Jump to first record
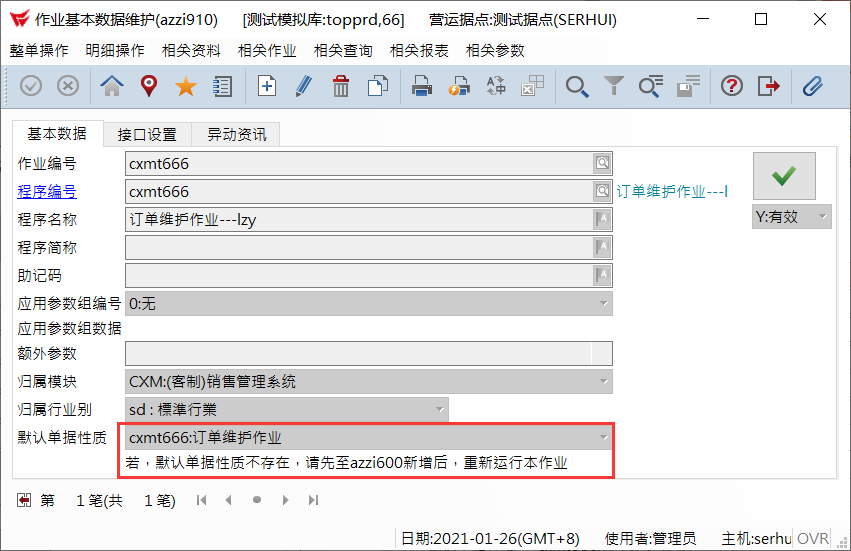The image size is (851, 551). 201,500
